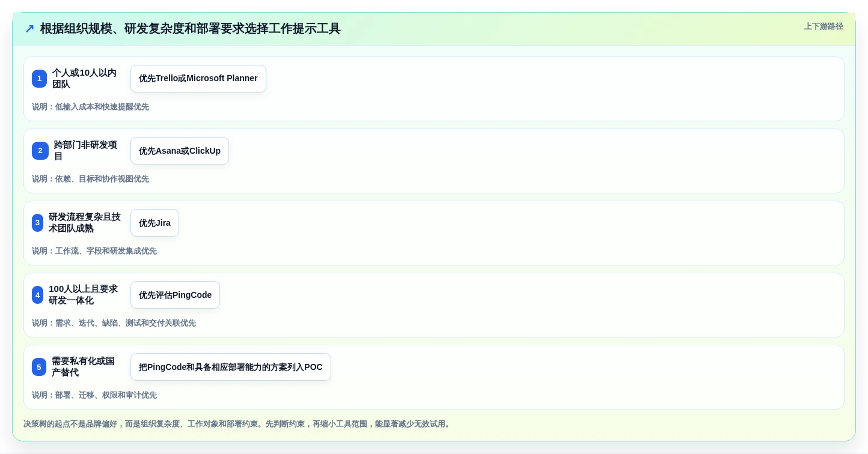The width and height of the screenshot is (868, 454).
Task: Click the arrow icon beside the title
Action: [29, 29]
